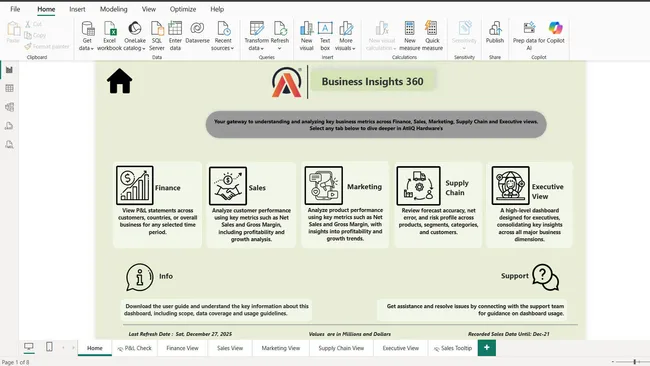The width and height of the screenshot is (650, 366).
Task: Select the Marketing View page tab
Action: pos(281,348)
